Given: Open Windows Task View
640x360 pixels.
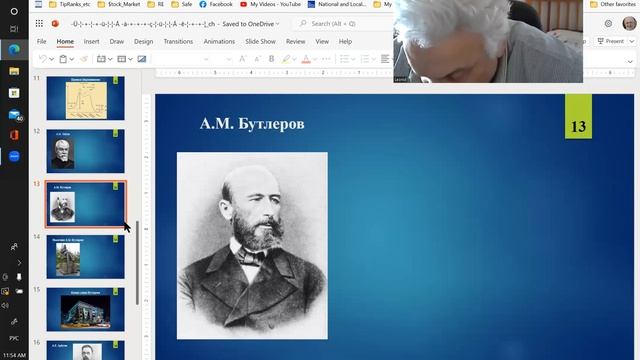Looking at the screenshot, I should (x=14, y=29).
